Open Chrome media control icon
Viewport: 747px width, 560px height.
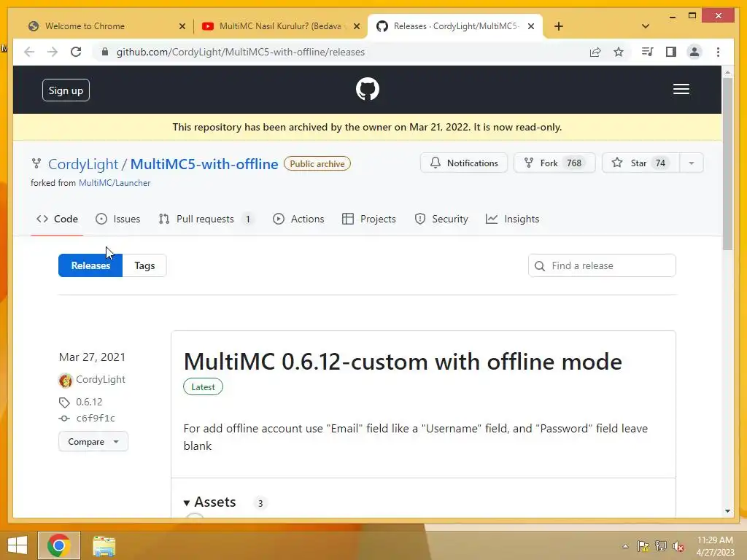[647, 52]
